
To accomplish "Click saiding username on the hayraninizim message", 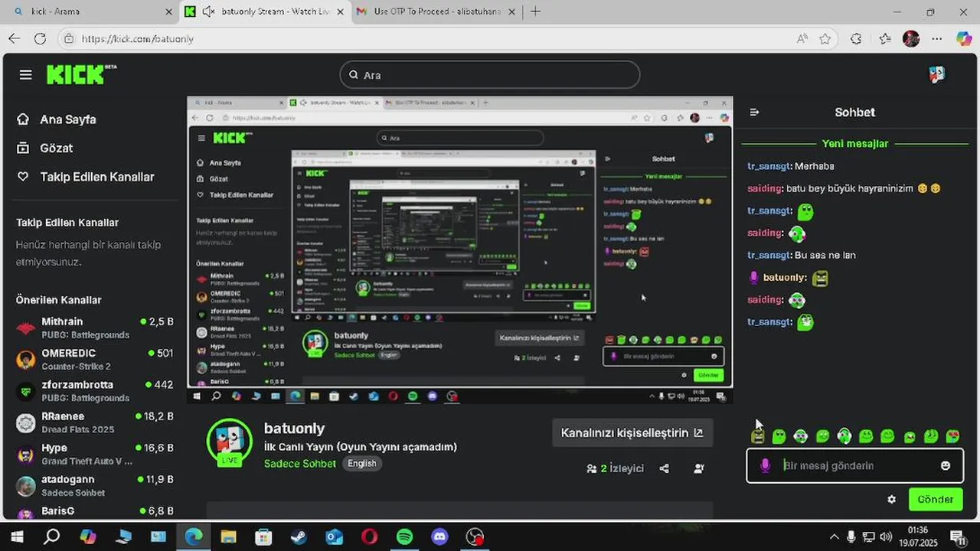I will [x=766, y=188].
